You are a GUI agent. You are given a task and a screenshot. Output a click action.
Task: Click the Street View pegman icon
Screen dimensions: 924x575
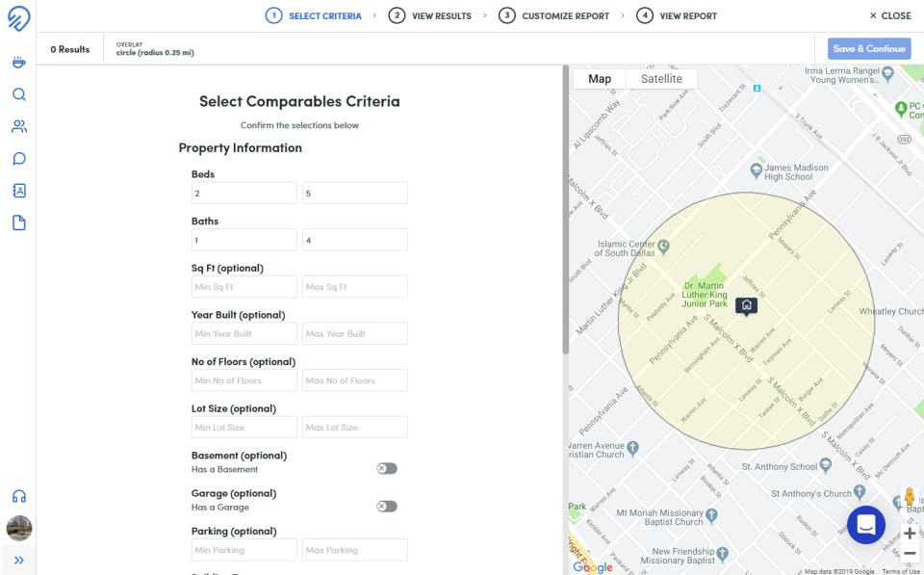(909, 498)
